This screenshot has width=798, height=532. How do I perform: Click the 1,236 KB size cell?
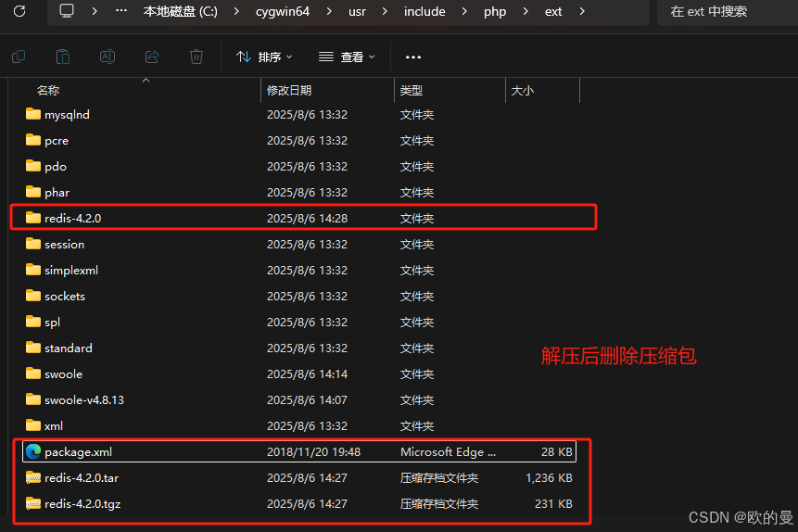pos(549,478)
